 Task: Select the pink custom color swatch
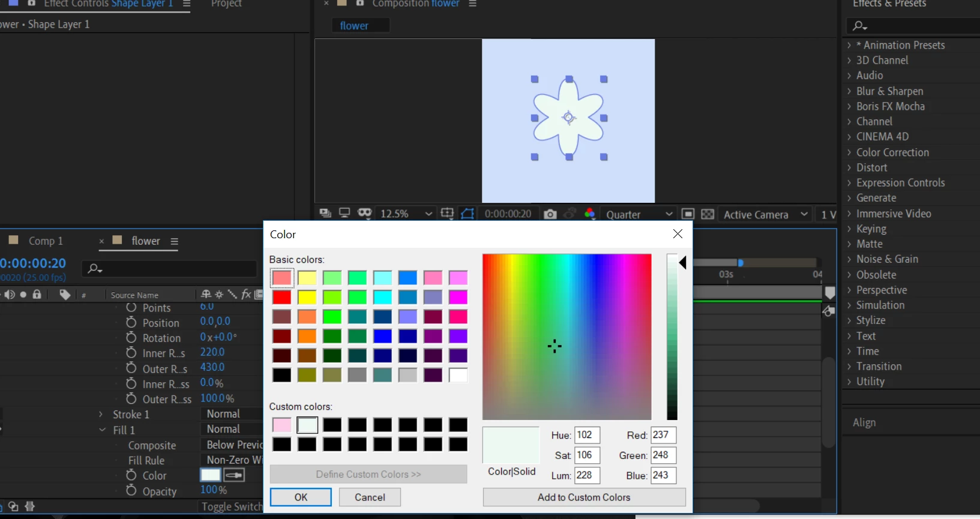pos(281,425)
